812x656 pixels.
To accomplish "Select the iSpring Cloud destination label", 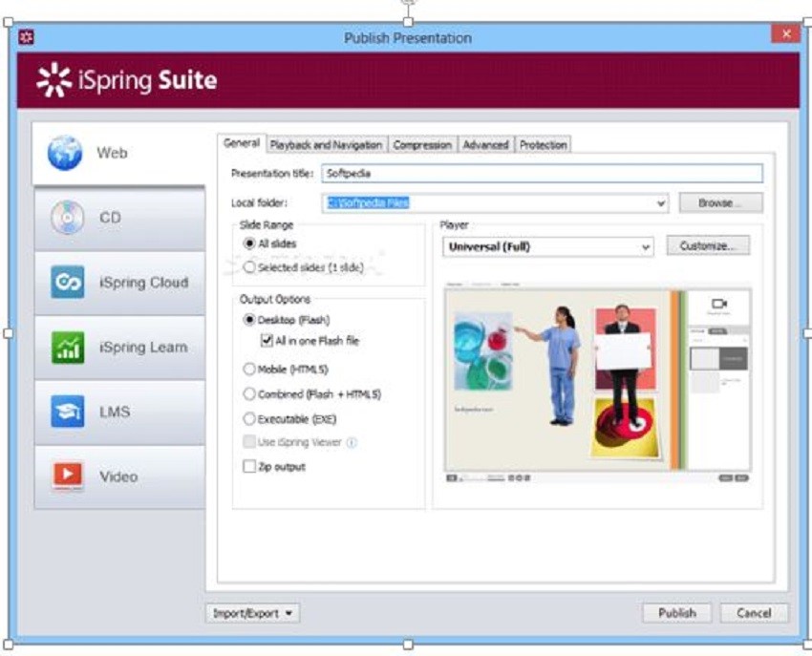I will 144,283.
